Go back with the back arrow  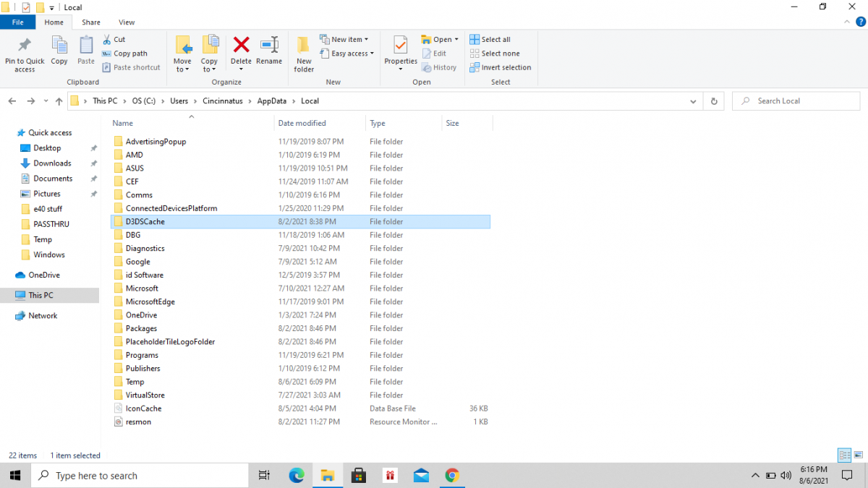[x=13, y=101]
